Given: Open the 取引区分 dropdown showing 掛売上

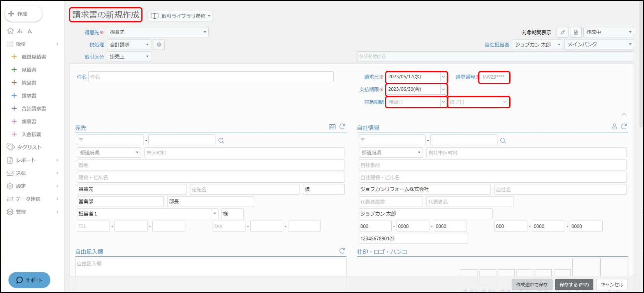Looking at the screenshot, I should coord(129,56).
